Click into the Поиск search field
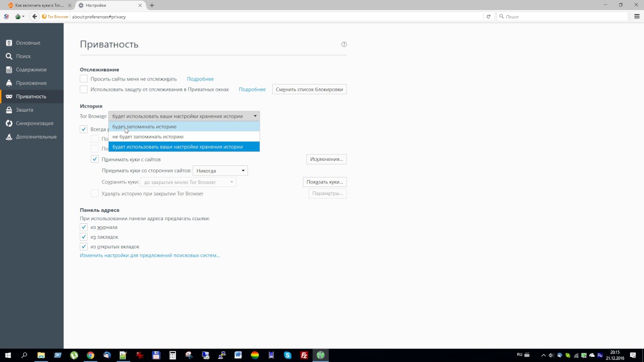644x362 pixels. pyautogui.click(x=563, y=17)
